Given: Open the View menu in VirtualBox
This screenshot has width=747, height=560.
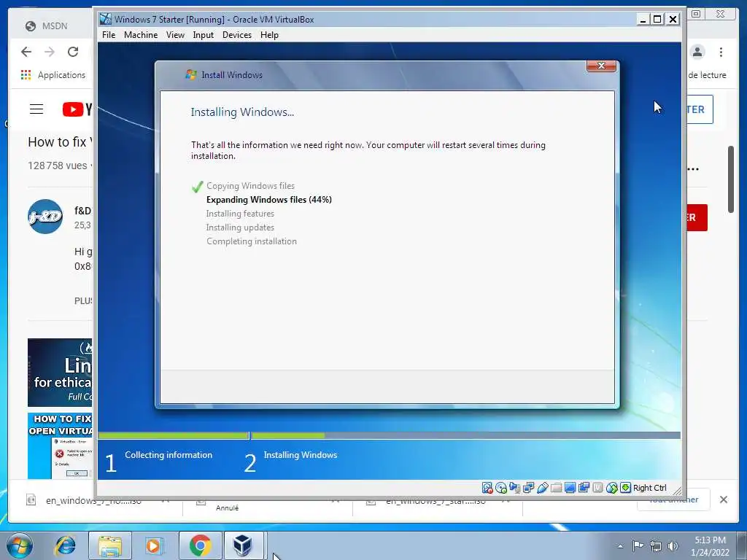Looking at the screenshot, I should coord(175,35).
